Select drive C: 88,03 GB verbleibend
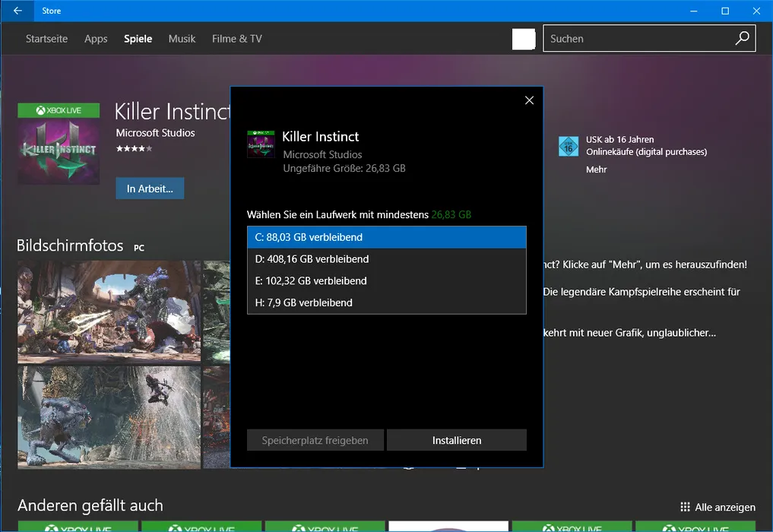Viewport: 773px width, 532px height. pos(387,237)
